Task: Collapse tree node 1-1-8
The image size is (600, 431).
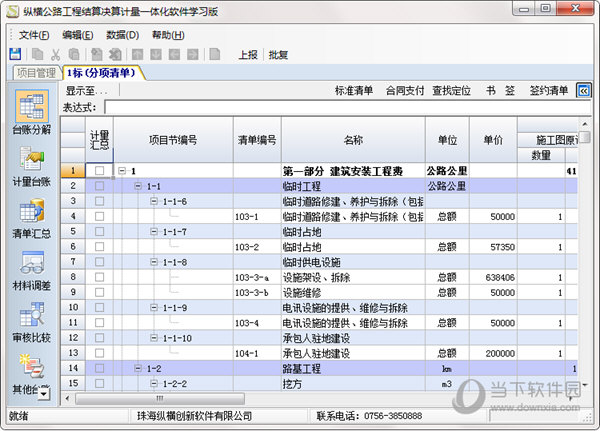Action: 154,262
